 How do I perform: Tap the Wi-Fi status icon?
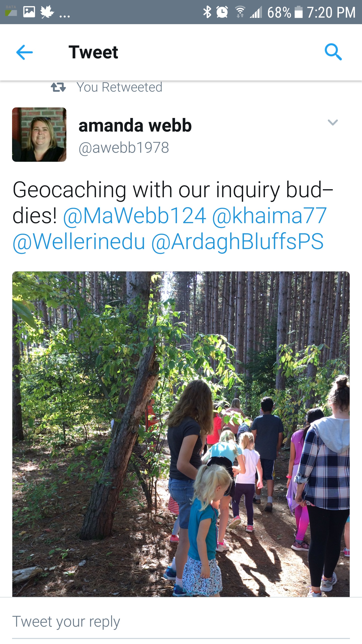coord(240,12)
